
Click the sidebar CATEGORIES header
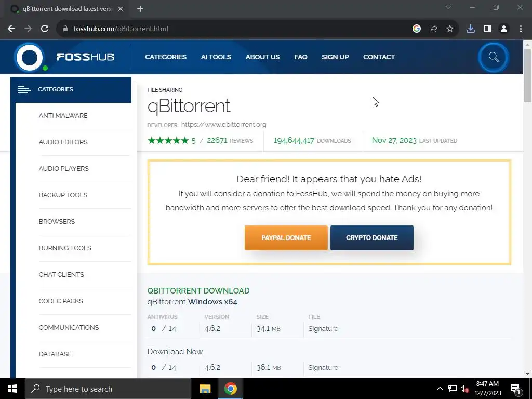click(71, 90)
